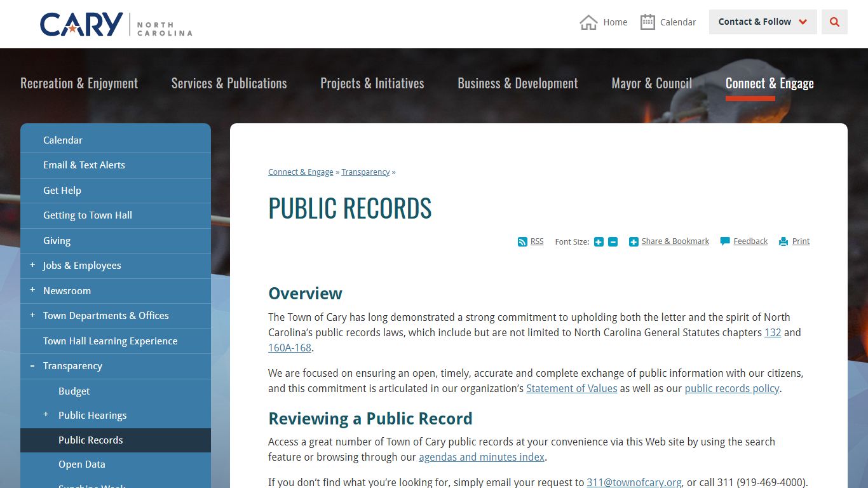Open Jobs & Employees sidebar link

tap(82, 265)
